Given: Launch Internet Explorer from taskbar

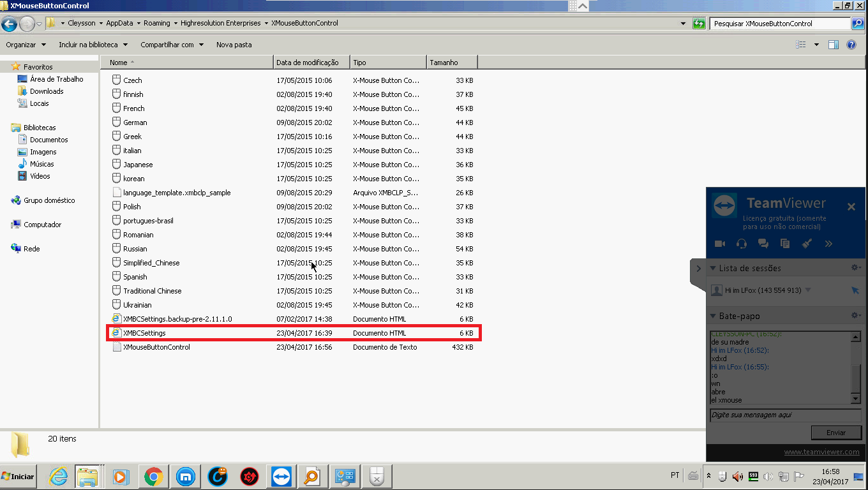Looking at the screenshot, I should tap(58, 477).
